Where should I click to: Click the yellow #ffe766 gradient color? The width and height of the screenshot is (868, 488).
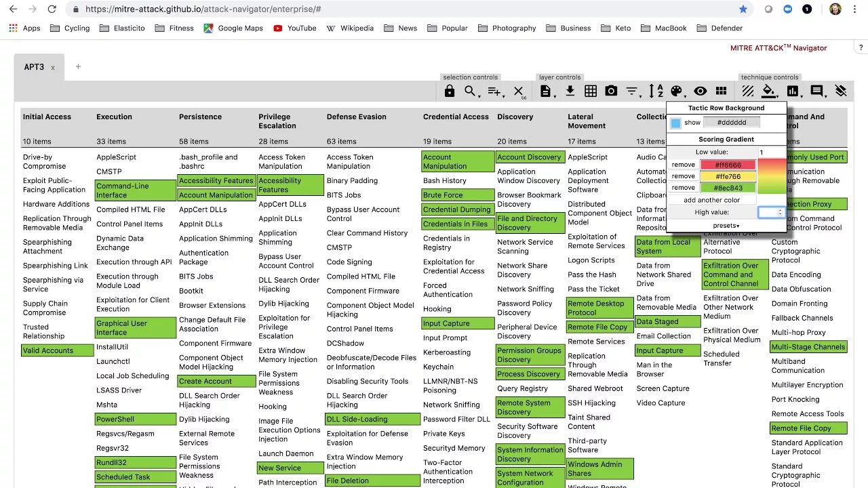(728, 176)
